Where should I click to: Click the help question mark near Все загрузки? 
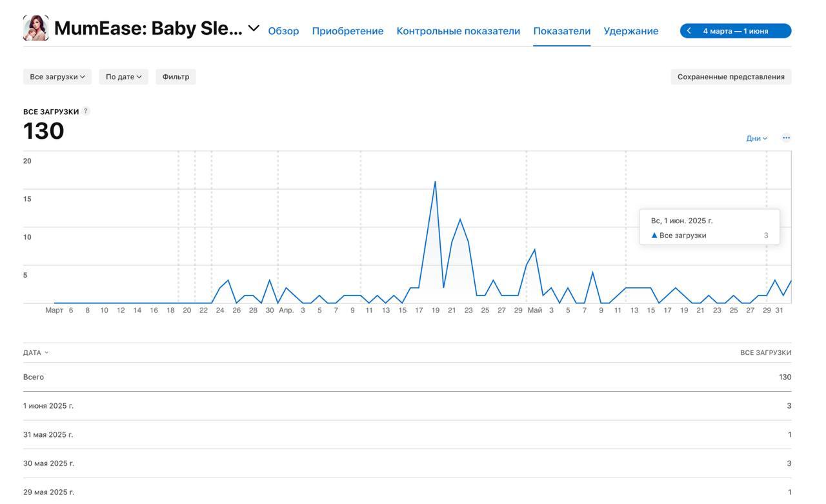point(86,111)
